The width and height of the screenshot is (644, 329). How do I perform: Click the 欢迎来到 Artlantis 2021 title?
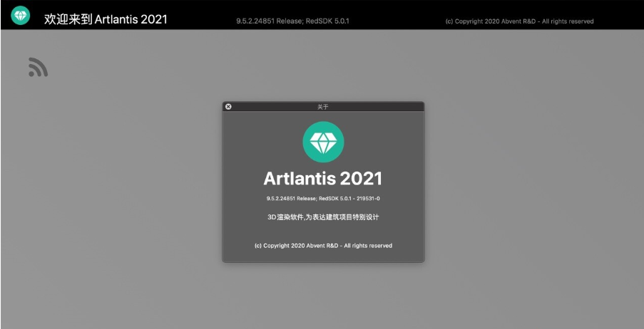tap(106, 19)
